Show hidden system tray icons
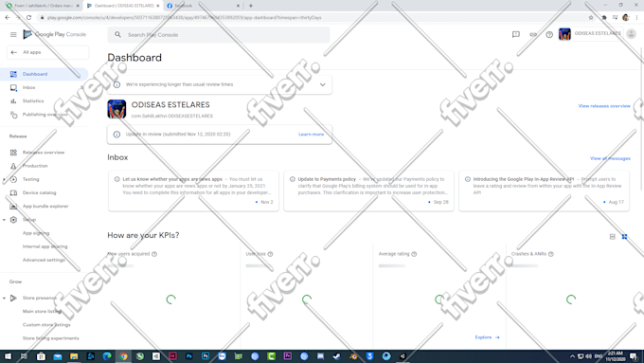This screenshot has height=363, width=644. pos(572,356)
